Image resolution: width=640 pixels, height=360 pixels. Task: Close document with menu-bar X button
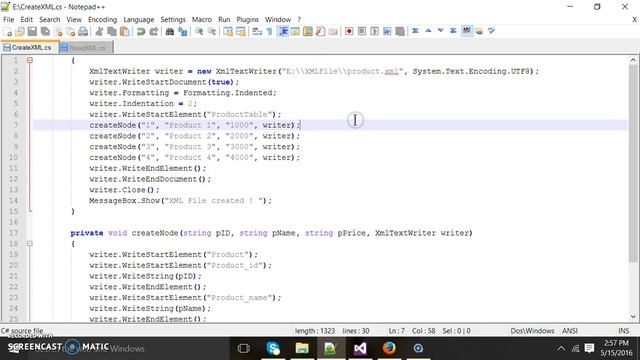point(634,20)
